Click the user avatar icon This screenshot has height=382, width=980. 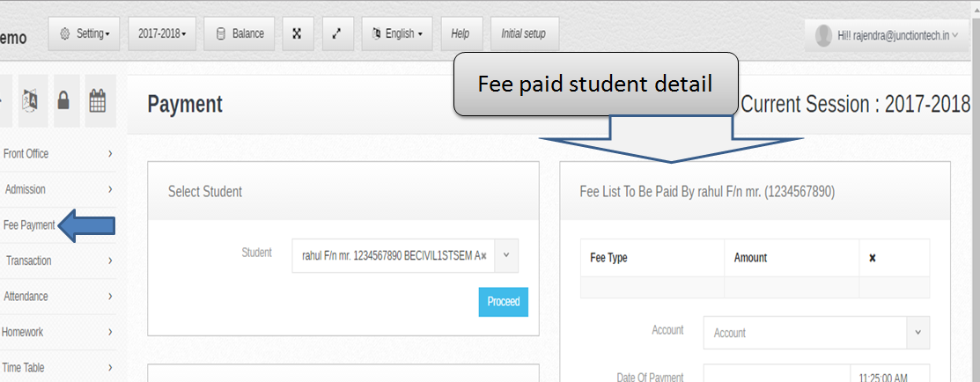pos(824,35)
